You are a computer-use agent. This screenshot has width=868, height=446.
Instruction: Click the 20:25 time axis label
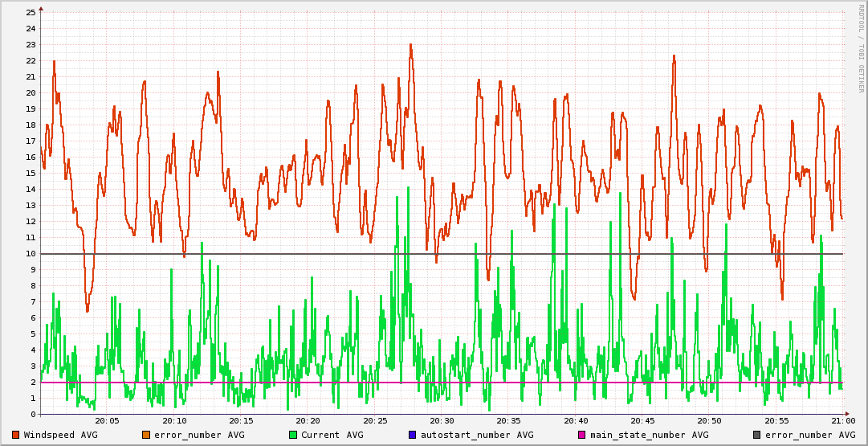[375, 421]
